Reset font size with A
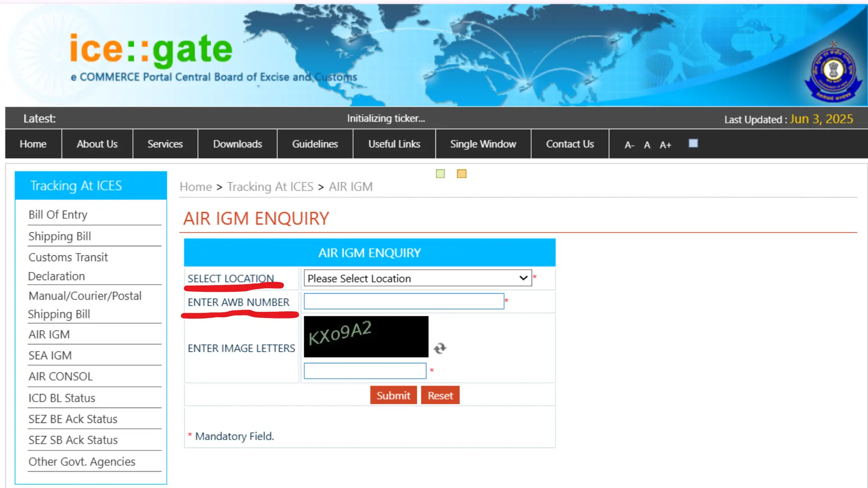The image size is (868, 488). click(x=647, y=145)
